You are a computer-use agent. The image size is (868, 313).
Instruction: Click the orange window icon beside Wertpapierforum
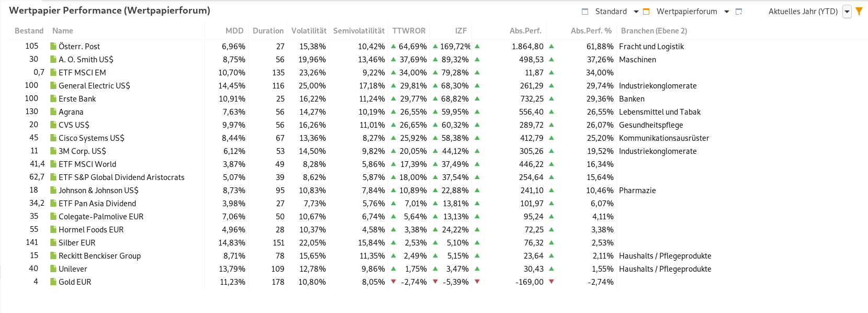click(646, 12)
